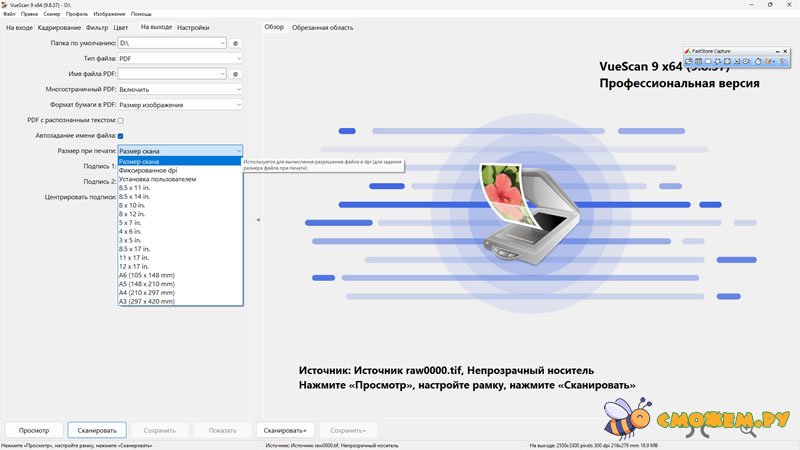
Task: Expand the Многостраничный PDF dropdown
Action: (x=180, y=89)
